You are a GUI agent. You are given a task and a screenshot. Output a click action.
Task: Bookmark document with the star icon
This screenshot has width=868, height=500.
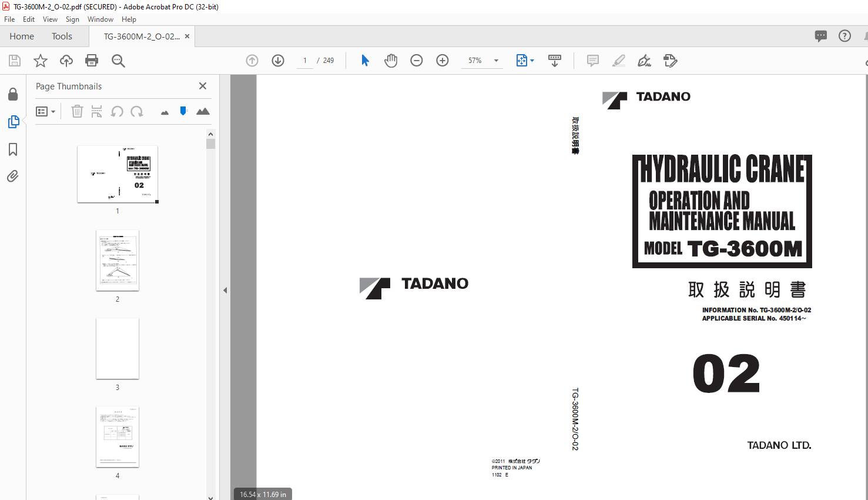(x=41, y=61)
